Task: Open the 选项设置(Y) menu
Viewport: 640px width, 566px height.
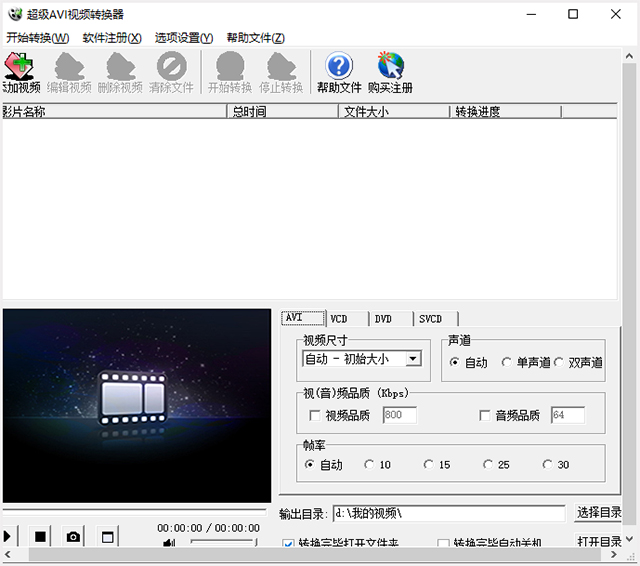Action: coord(184,38)
